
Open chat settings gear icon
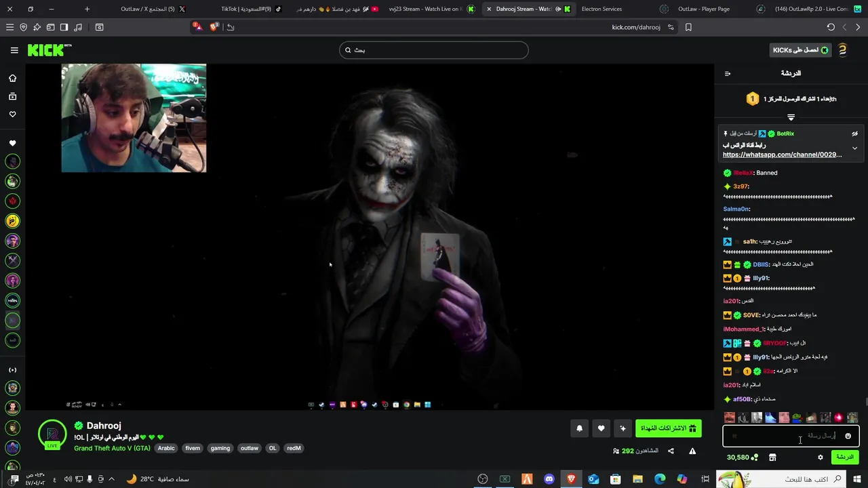pyautogui.click(x=820, y=457)
